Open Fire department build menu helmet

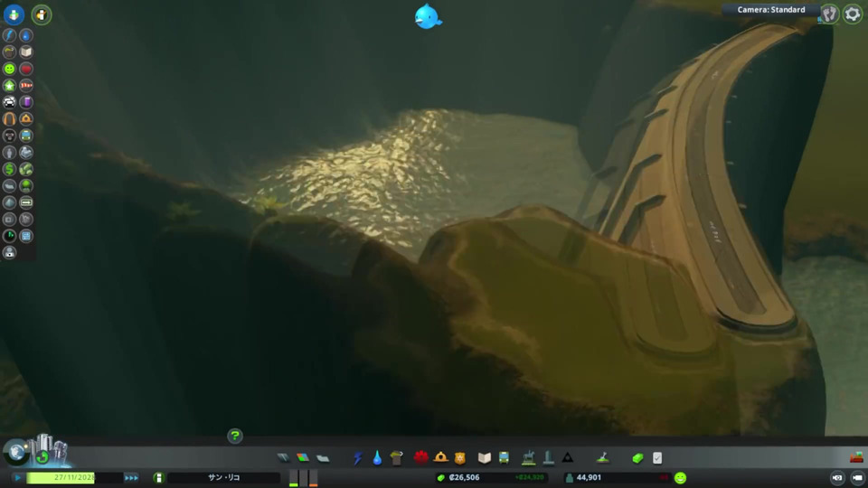pos(440,457)
